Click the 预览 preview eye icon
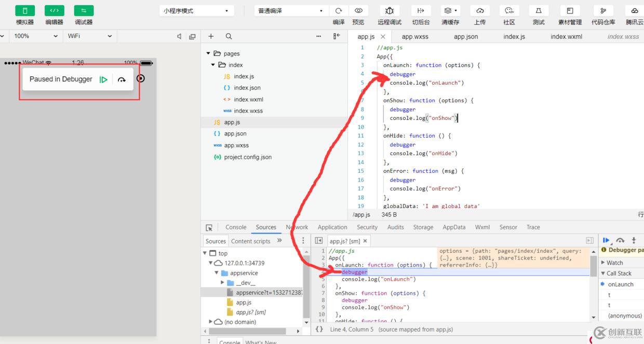This screenshot has height=344, width=644. (358, 10)
